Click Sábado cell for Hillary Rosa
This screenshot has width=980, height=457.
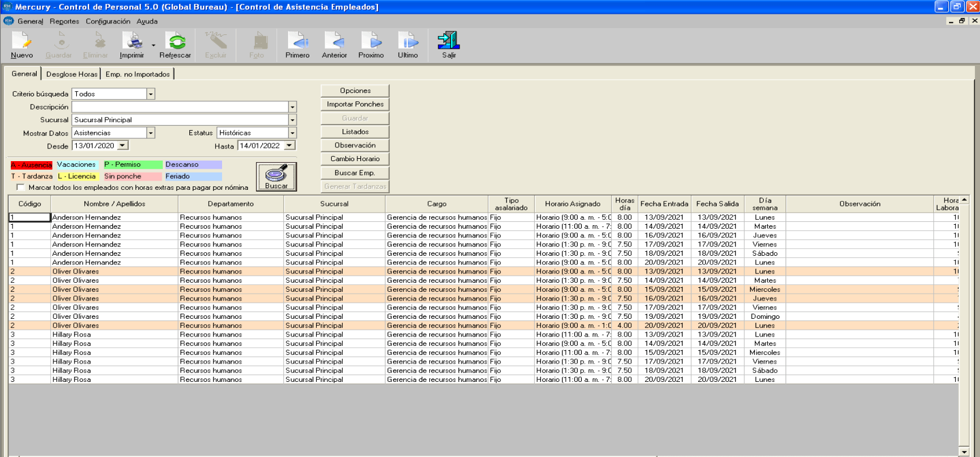point(765,370)
